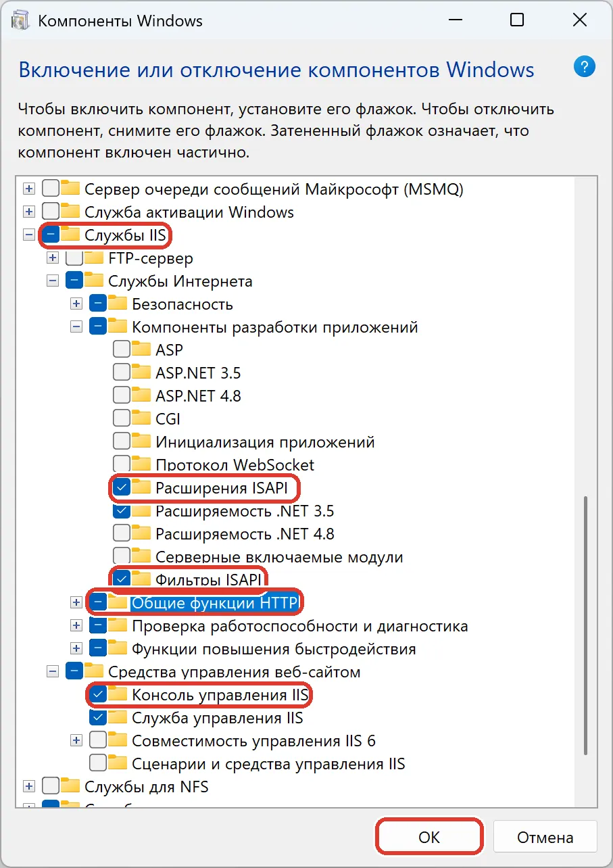Click the folder icon beside Служба активации Windows
Viewport: 613px width, 868px height.
coord(70,212)
